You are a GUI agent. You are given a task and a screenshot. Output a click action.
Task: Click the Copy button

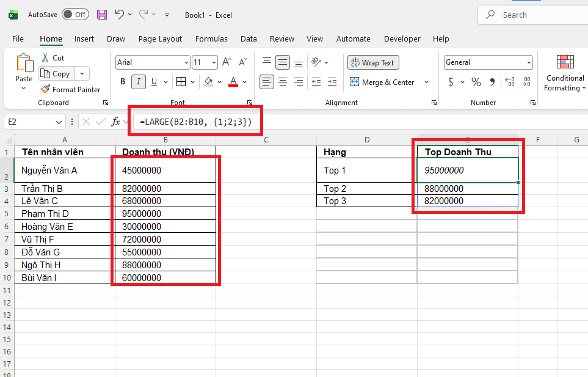point(56,73)
